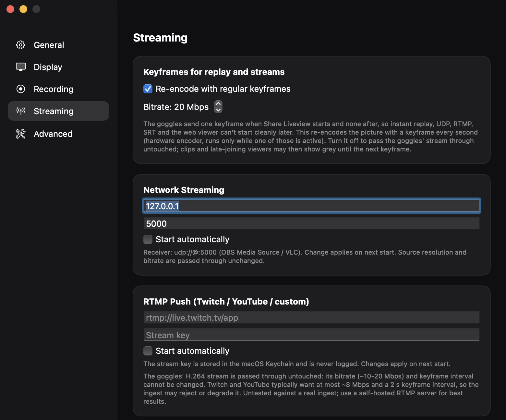
Task: Click the Recording circle icon in sidebar
Action: coord(21,89)
